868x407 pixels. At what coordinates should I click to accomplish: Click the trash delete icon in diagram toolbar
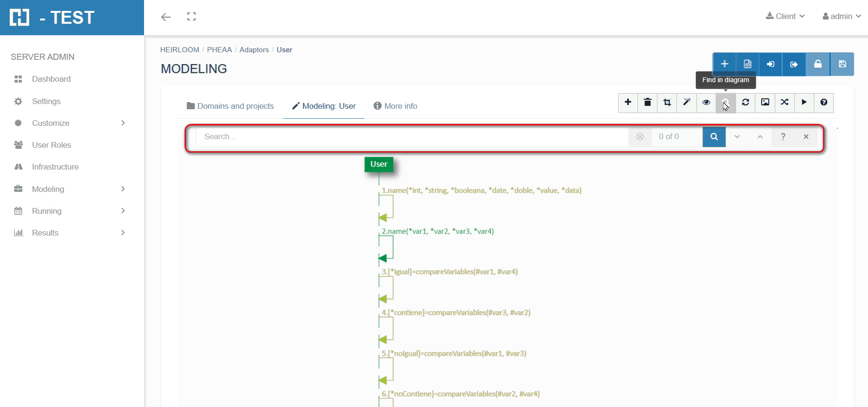(x=647, y=103)
